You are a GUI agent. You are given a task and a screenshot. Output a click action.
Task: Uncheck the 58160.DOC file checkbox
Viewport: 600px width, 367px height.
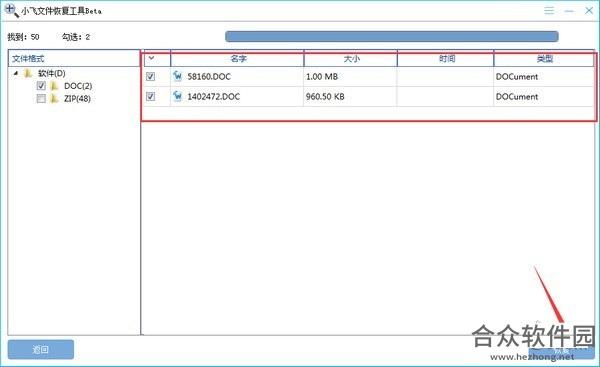(x=150, y=76)
